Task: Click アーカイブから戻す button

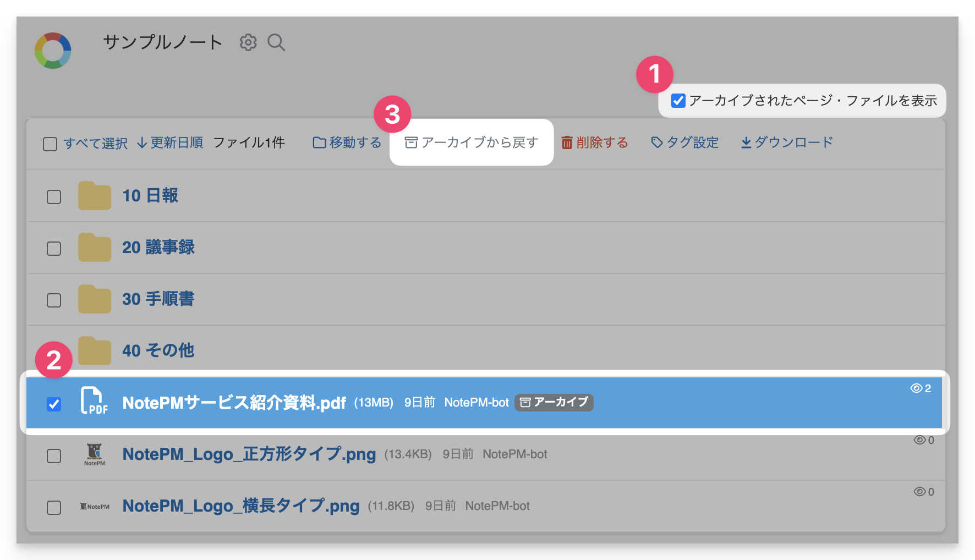Action: [x=472, y=143]
